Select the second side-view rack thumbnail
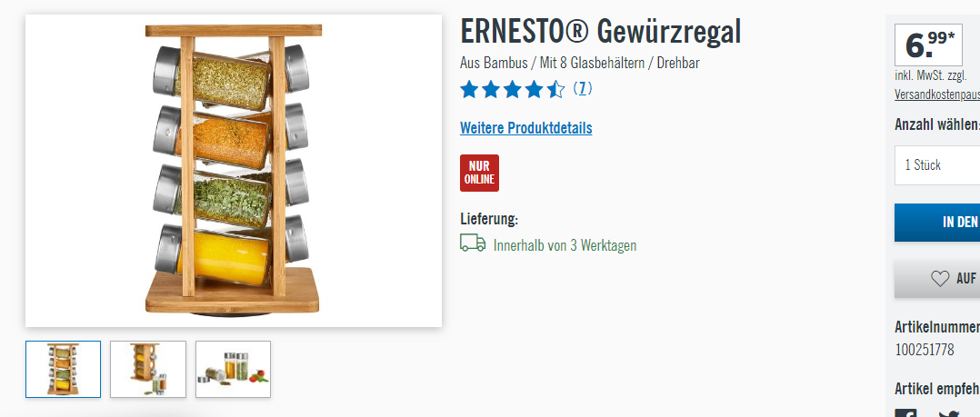980x417 pixels. click(x=148, y=369)
